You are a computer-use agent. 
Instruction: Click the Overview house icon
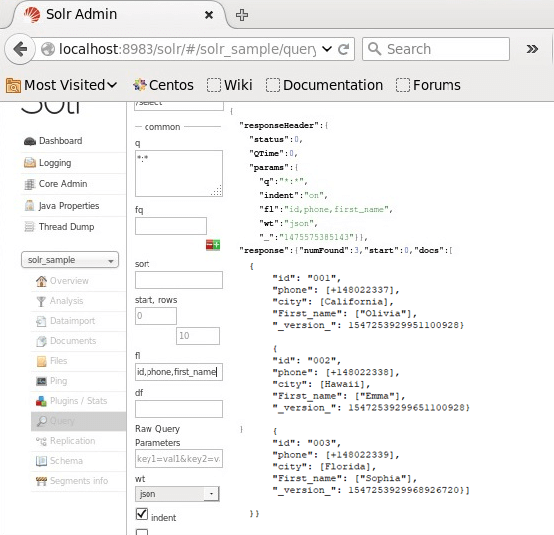point(41,281)
